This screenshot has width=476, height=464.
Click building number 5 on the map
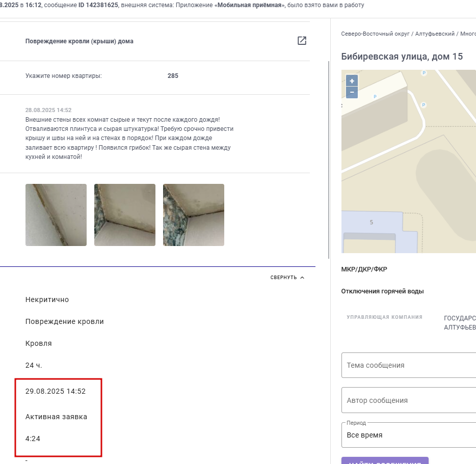click(x=371, y=222)
